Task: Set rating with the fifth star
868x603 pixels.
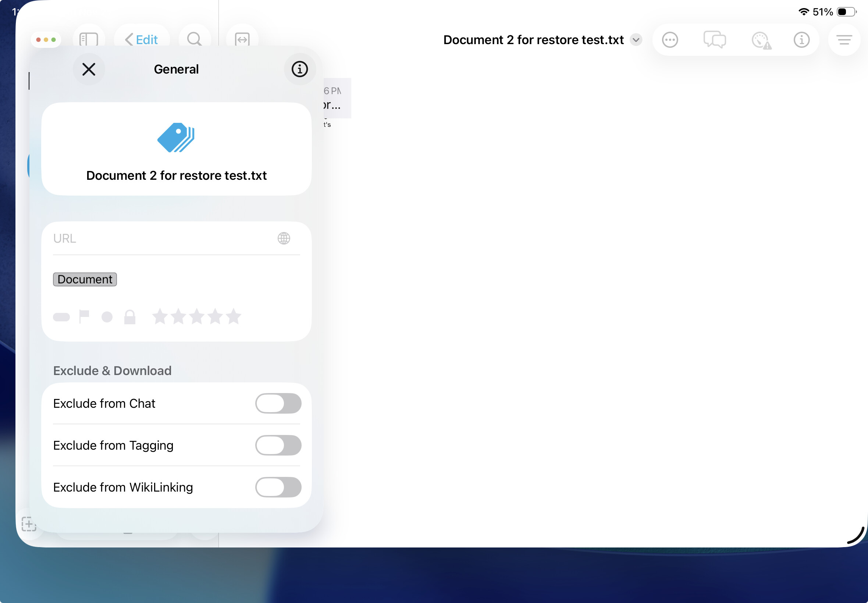Action: click(x=234, y=316)
